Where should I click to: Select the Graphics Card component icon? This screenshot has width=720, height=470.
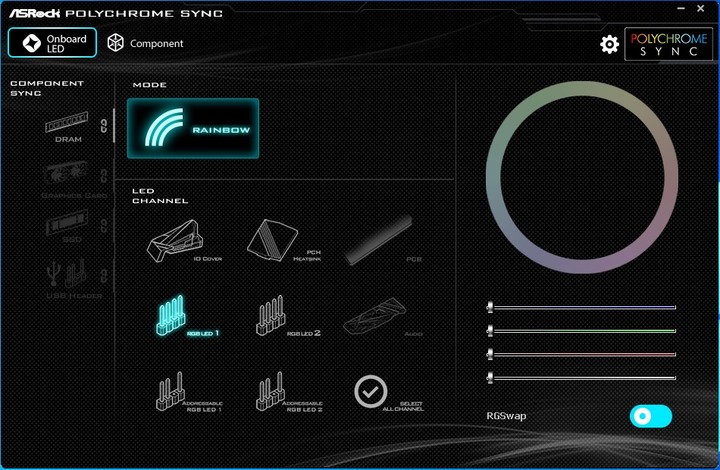click(x=67, y=173)
